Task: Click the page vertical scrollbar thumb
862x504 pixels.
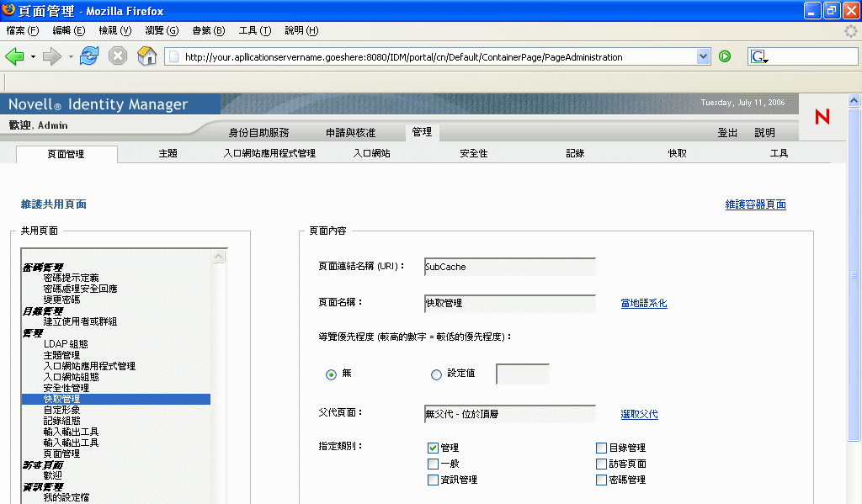Action: point(854,274)
